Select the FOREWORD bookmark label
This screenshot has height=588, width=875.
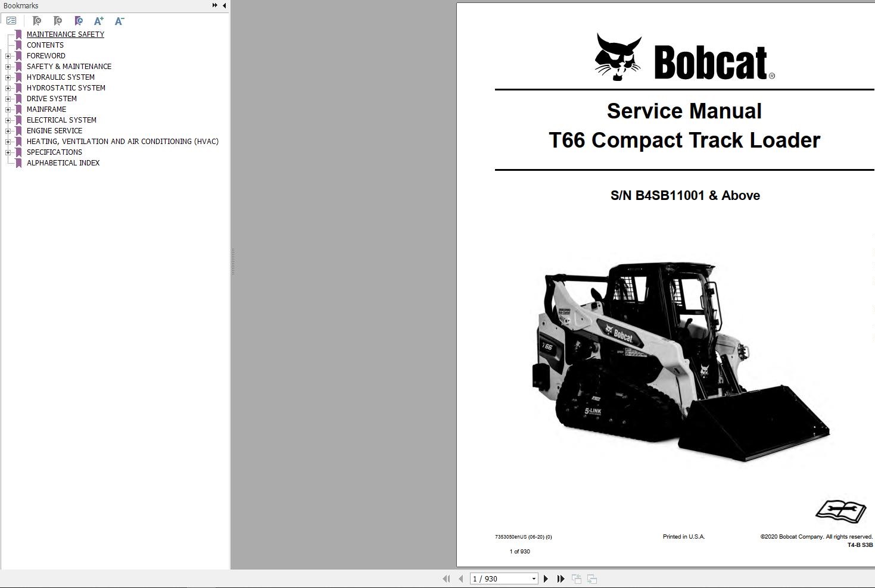pyautogui.click(x=46, y=56)
